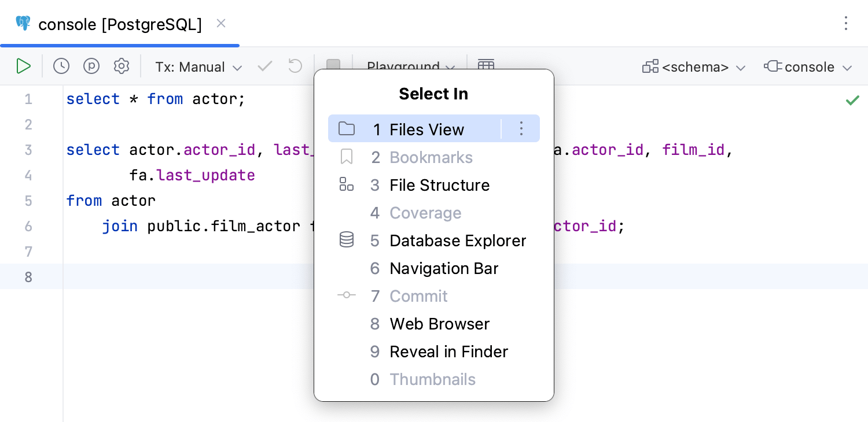This screenshot has height=422, width=868.
Task: Close the console [PostgreSQL] tab
Action: (221, 24)
